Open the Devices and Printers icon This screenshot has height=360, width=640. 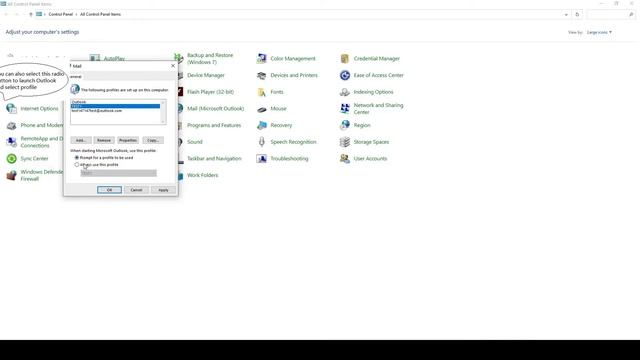pyautogui.click(x=262, y=76)
